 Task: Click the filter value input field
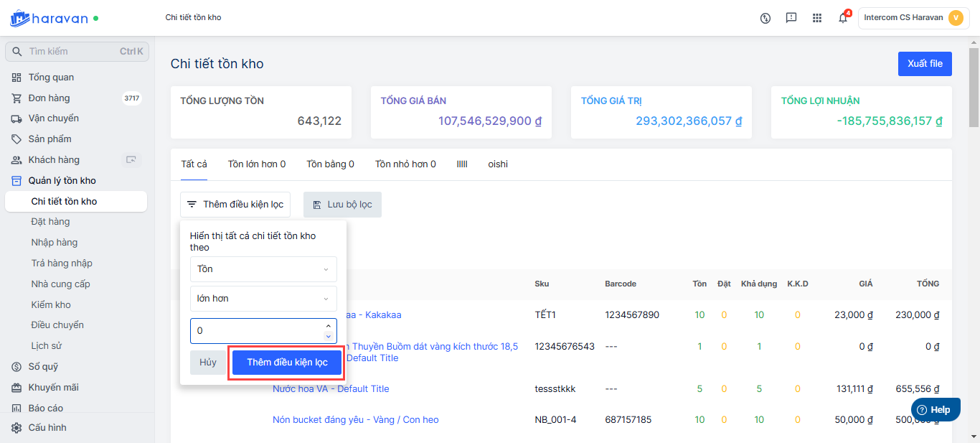[x=256, y=331]
